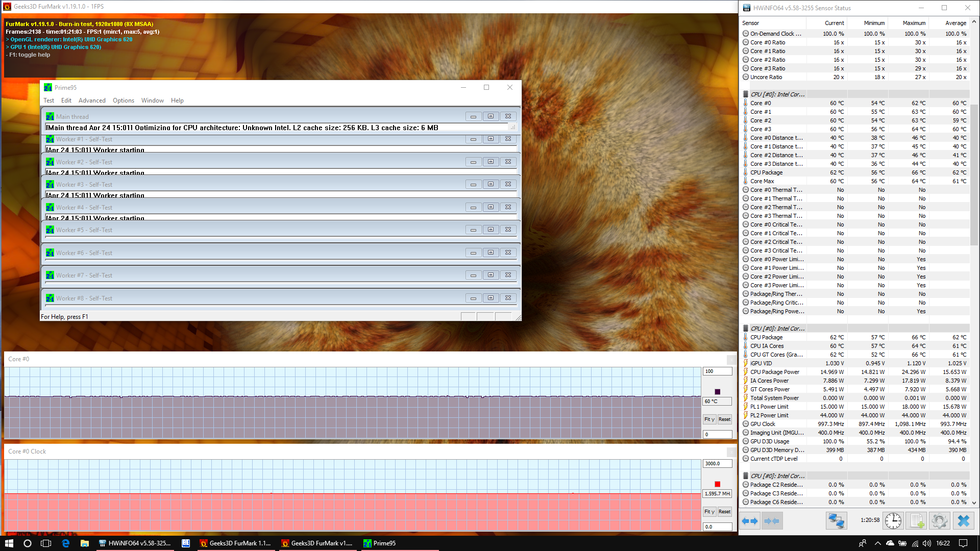Click the collapse columns arrows button in HWiNFO
The image size is (980, 551).
[x=772, y=521]
